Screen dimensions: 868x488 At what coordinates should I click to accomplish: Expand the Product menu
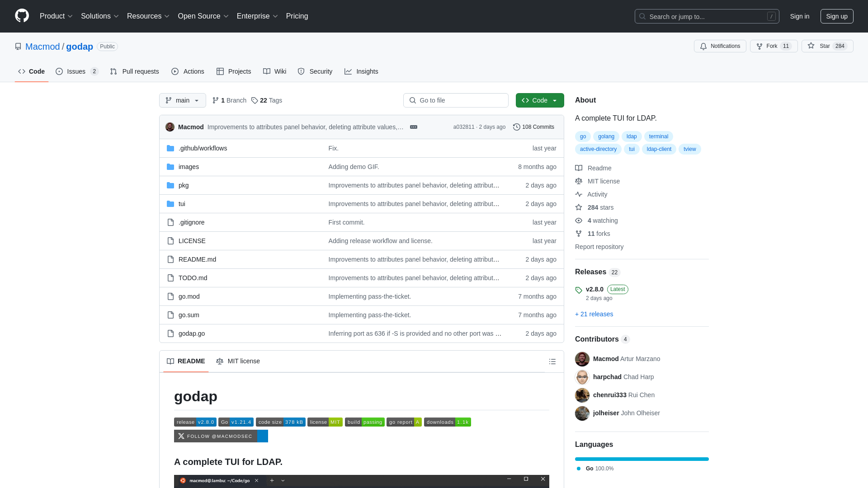56,16
